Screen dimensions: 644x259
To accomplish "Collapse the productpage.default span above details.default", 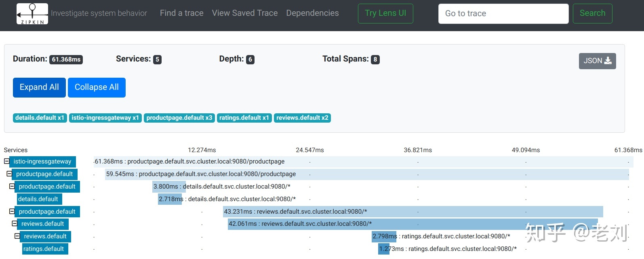I will pyautogui.click(x=12, y=187).
